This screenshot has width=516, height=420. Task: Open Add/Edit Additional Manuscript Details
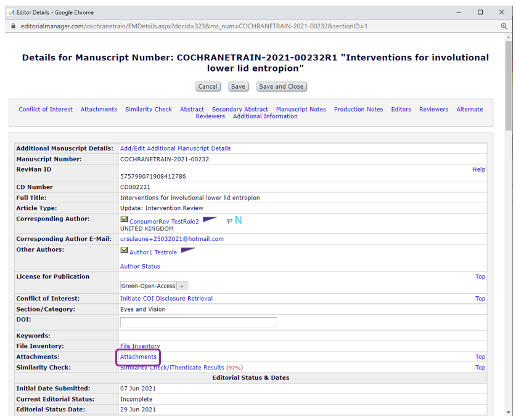click(x=175, y=148)
